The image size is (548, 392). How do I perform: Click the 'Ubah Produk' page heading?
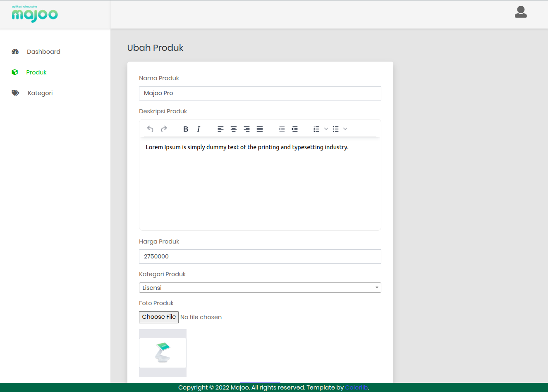[x=155, y=48]
